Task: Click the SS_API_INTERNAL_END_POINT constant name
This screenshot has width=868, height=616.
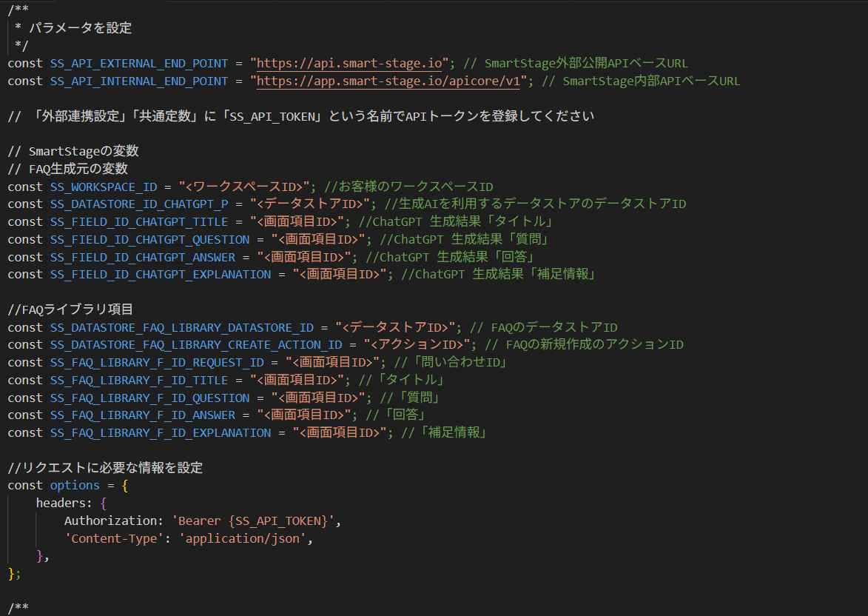Action: click(x=139, y=81)
